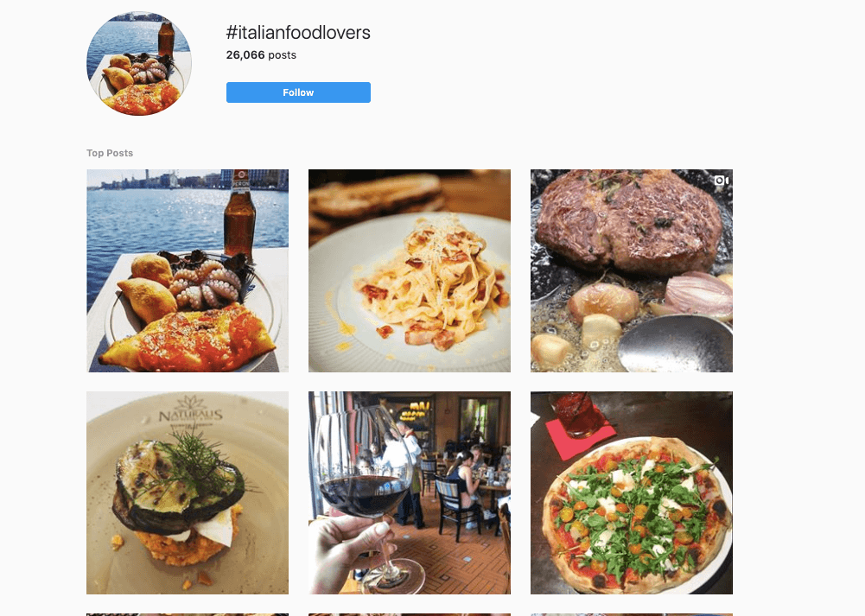
Task: Click the #italianfoodlovers circular profile picture
Action: [138, 63]
